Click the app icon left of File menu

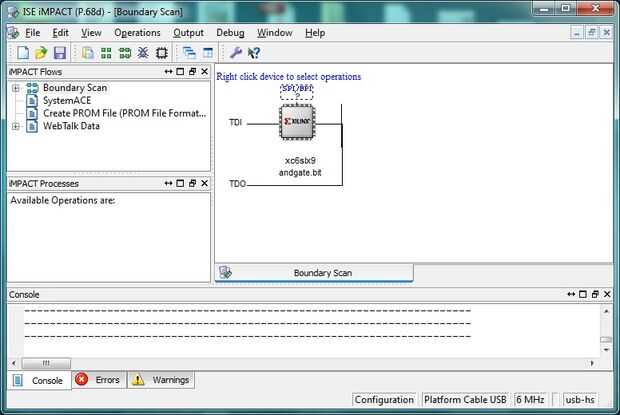click(13, 32)
